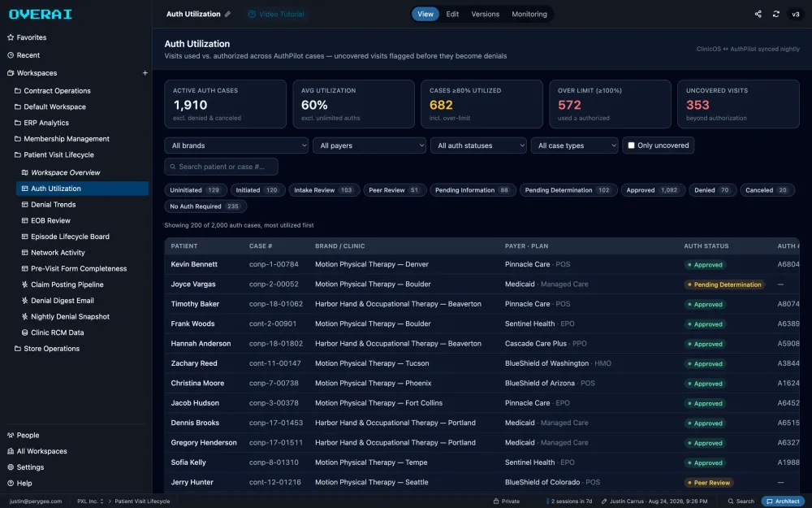812x508 pixels.
Task: Click the Favorites star icon in sidebar
Action: coord(11,37)
